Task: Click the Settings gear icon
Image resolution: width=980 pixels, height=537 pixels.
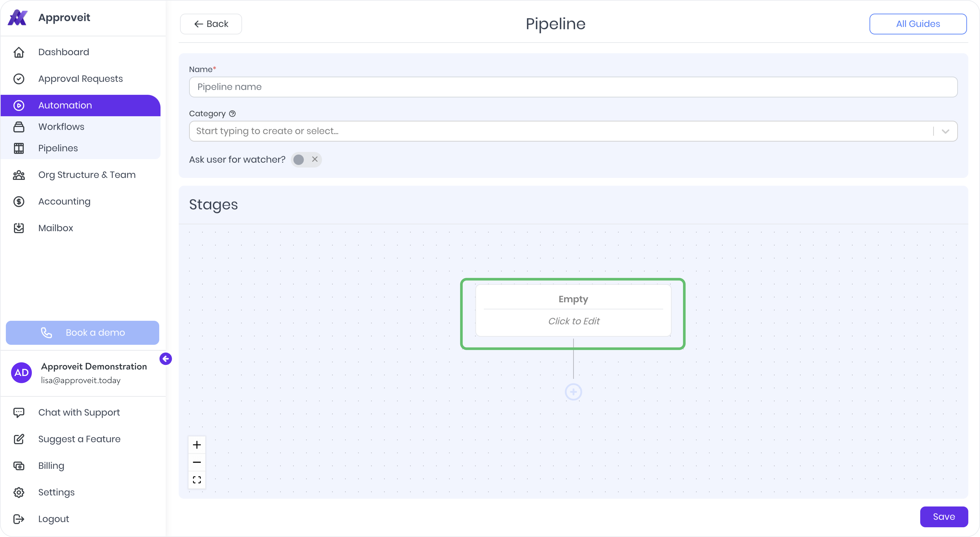Action: click(19, 492)
